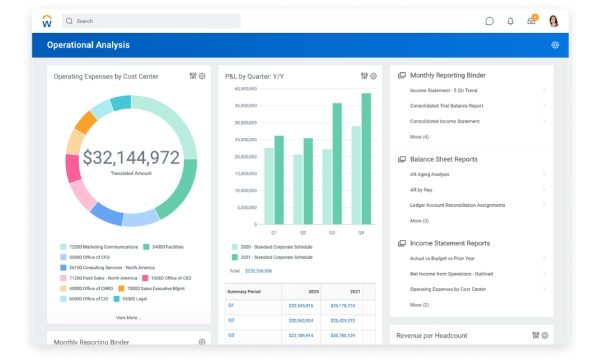600x360 pixels.
Task: Open filter controls on Revenue per Headcount card
Action: (x=536, y=335)
